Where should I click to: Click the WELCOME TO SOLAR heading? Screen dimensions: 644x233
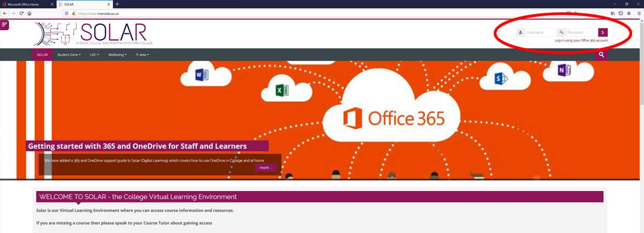pos(138,197)
